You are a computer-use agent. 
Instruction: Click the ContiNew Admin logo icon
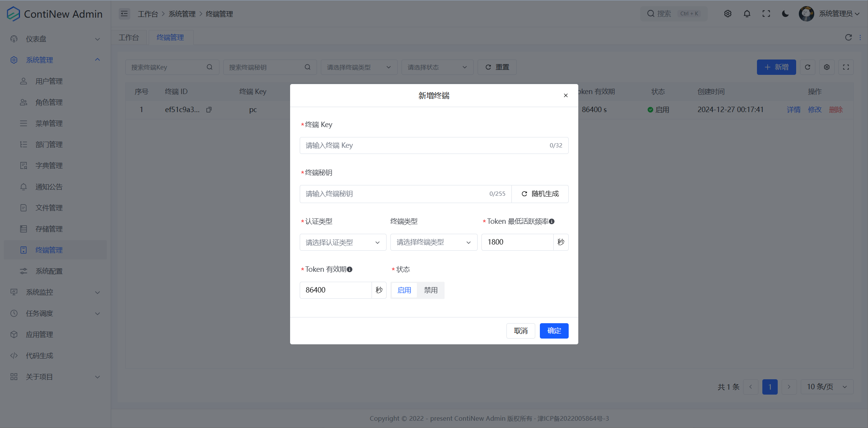pos(13,14)
